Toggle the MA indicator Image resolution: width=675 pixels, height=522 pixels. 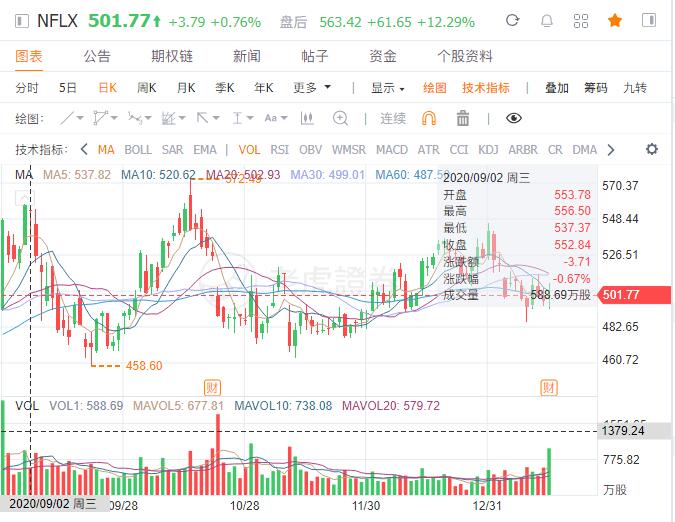tap(106, 150)
